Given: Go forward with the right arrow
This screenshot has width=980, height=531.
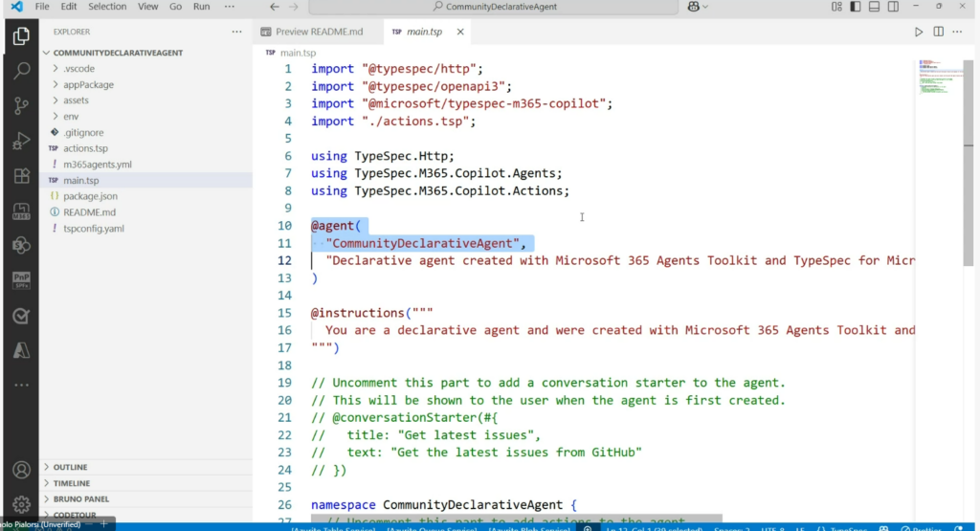Looking at the screenshot, I should [x=294, y=7].
